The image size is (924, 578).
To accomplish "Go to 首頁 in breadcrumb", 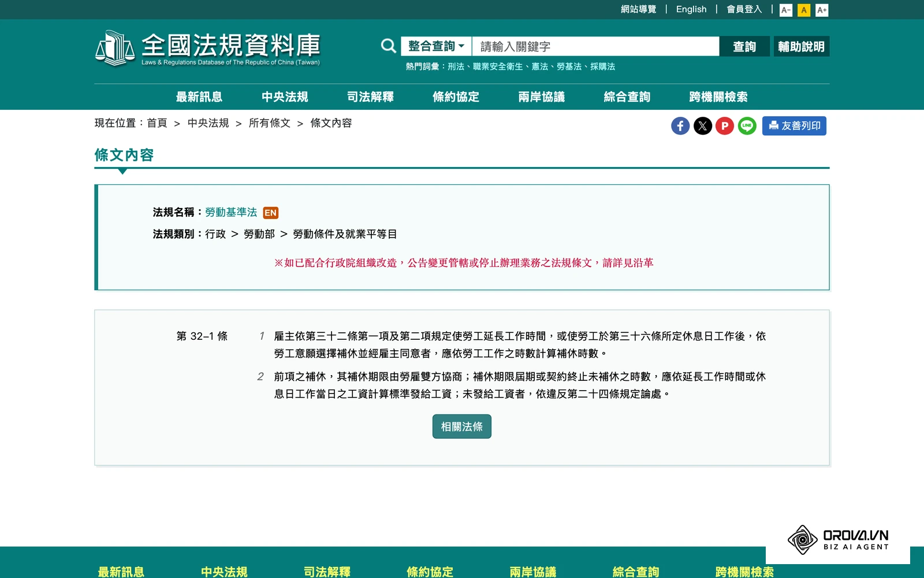I will [157, 123].
